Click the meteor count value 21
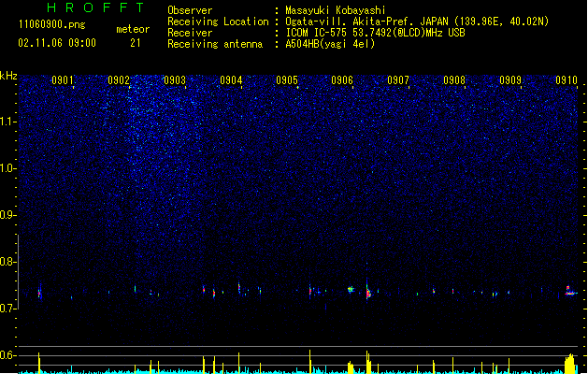This screenshot has height=374, width=588. [136, 43]
